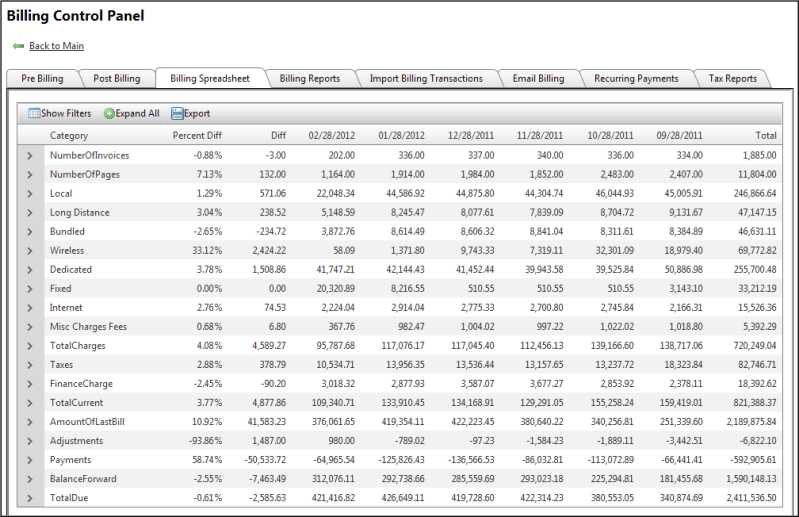
Task: Click the green back arrow icon
Action: click(18, 46)
